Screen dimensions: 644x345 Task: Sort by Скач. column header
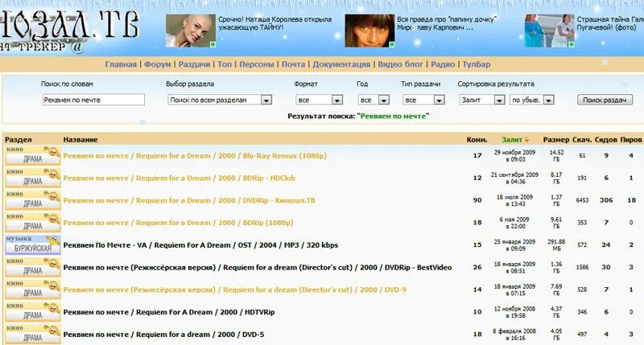(x=582, y=140)
